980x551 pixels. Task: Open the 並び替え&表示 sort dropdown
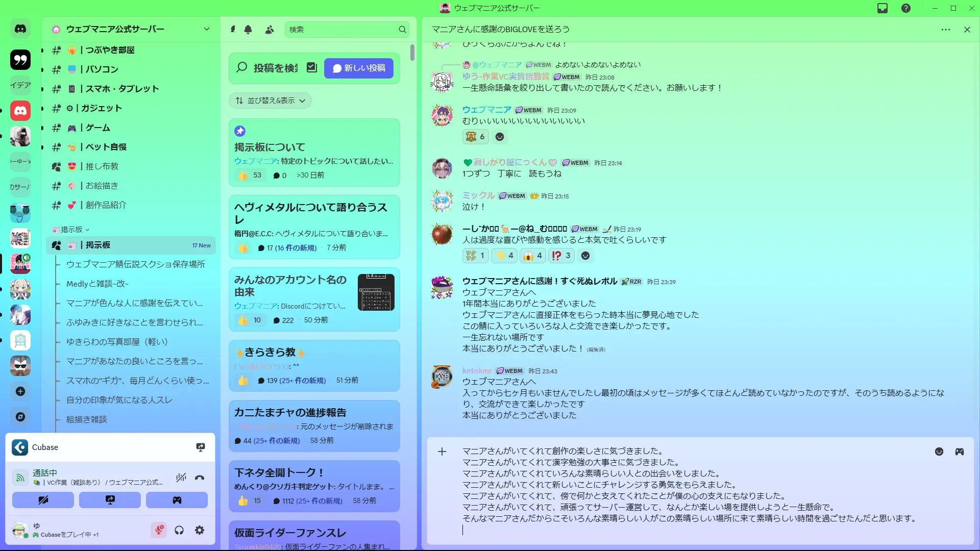coord(270,101)
